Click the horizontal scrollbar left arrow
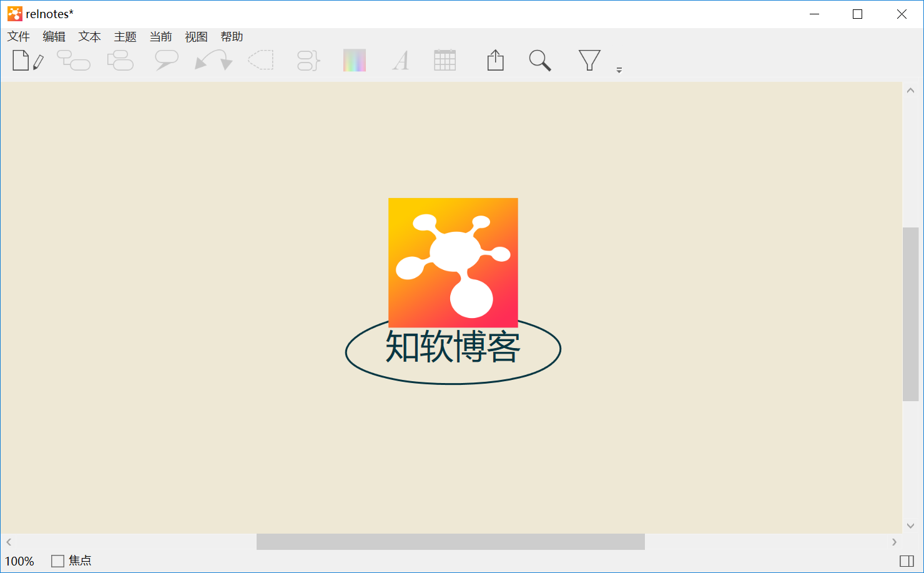Screen dimensions: 924x573 coord(9,542)
